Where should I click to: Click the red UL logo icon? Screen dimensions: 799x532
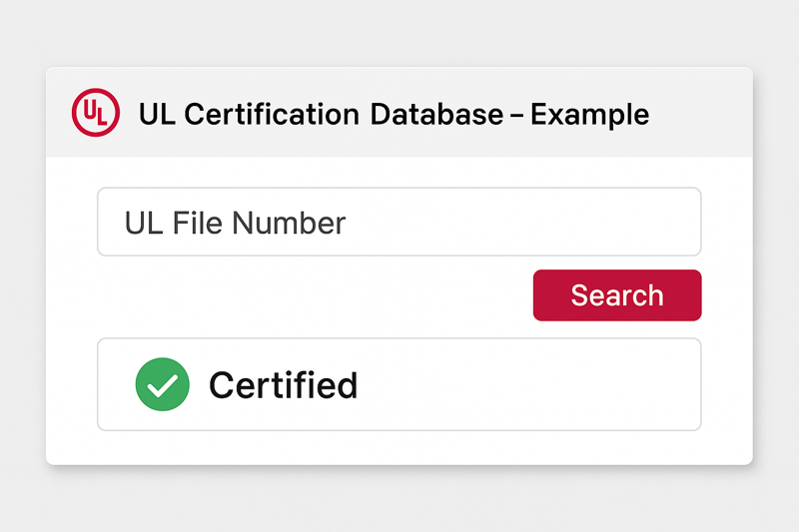(96, 113)
